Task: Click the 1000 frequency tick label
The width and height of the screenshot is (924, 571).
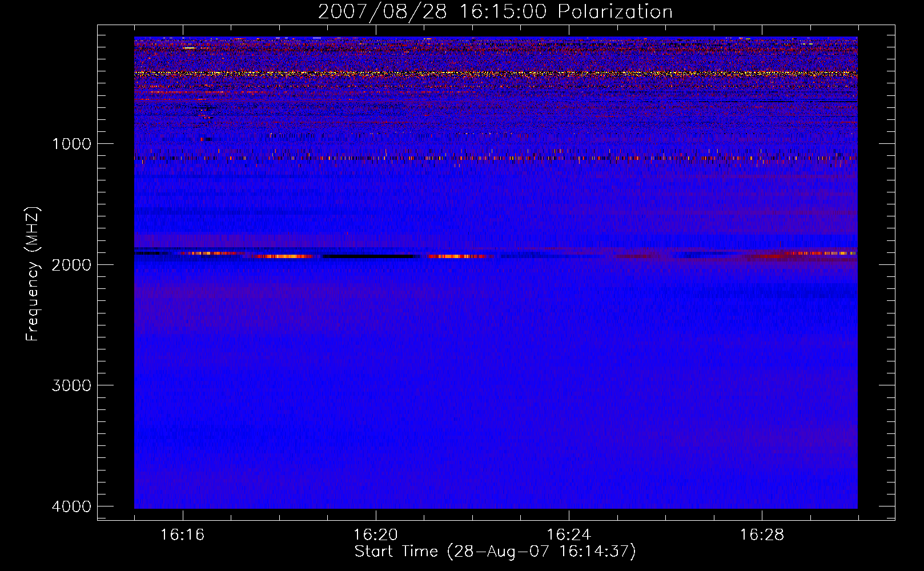Action: pos(71,143)
